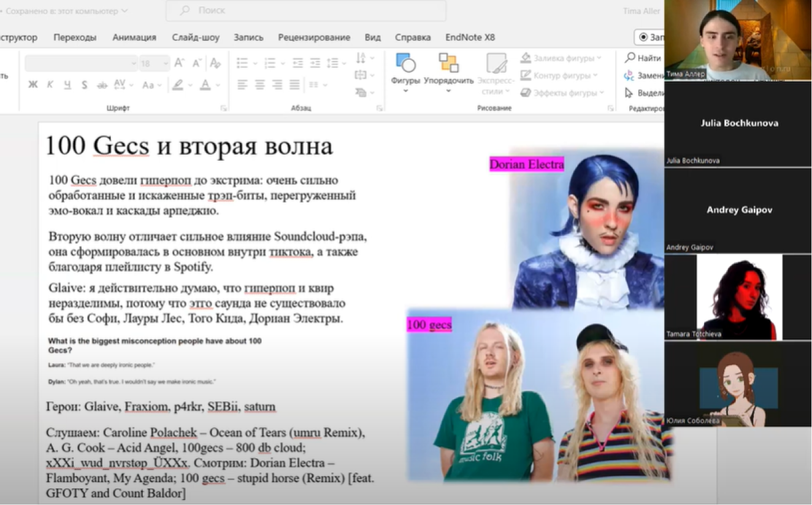The image size is (812, 505).
Task: Toggle bold Ж formatting
Action: pos(33,85)
